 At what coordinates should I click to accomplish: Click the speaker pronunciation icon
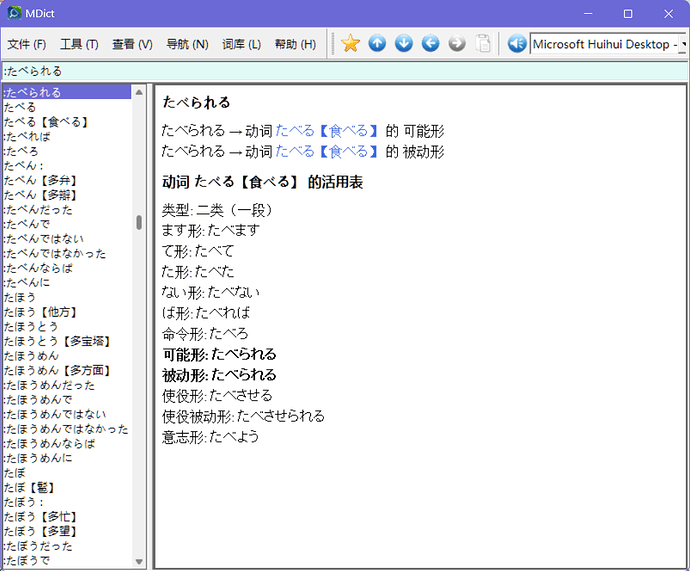click(517, 44)
